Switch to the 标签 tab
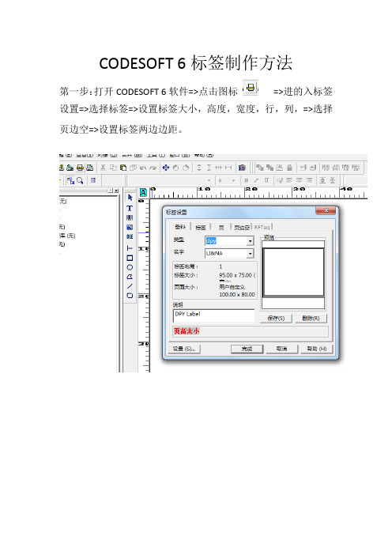The width and height of the screenshot is (392, 555). point(201,227)
